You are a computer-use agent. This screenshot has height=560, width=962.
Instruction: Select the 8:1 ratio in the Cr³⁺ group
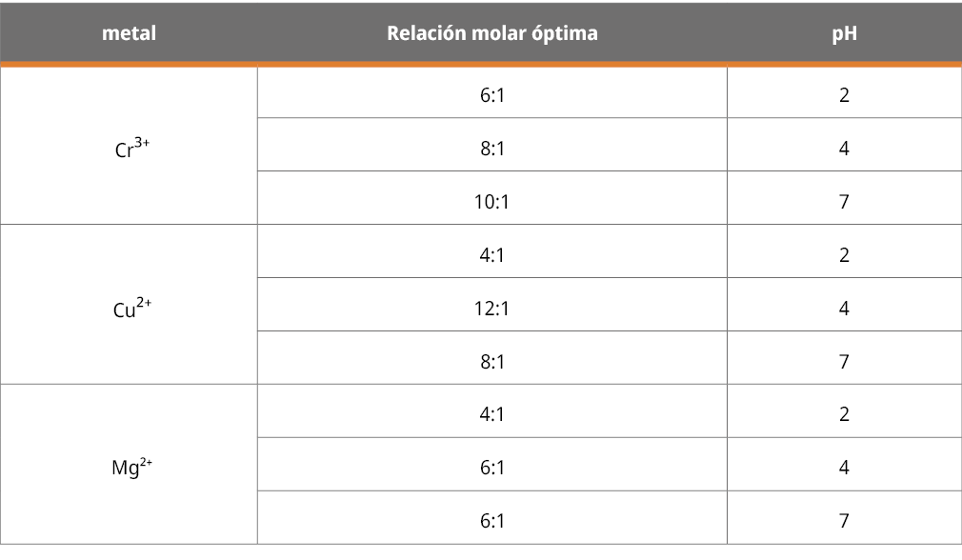492,149
